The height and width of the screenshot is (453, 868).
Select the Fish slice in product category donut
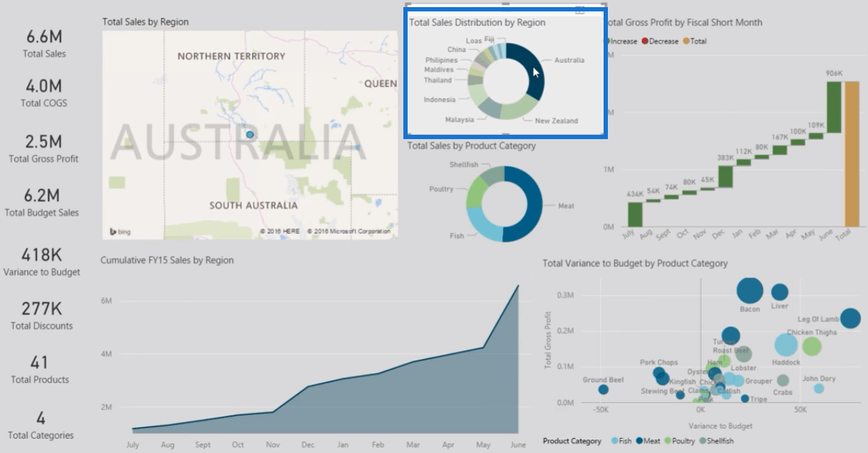(x=482, y=225)
